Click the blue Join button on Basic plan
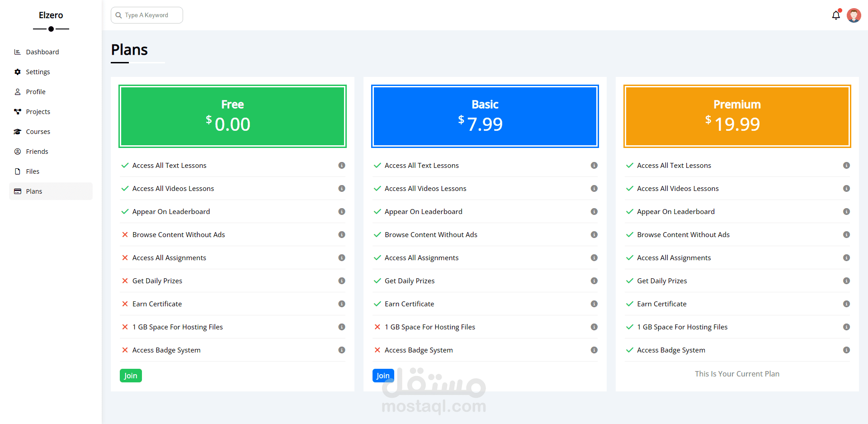 point(383,376)
